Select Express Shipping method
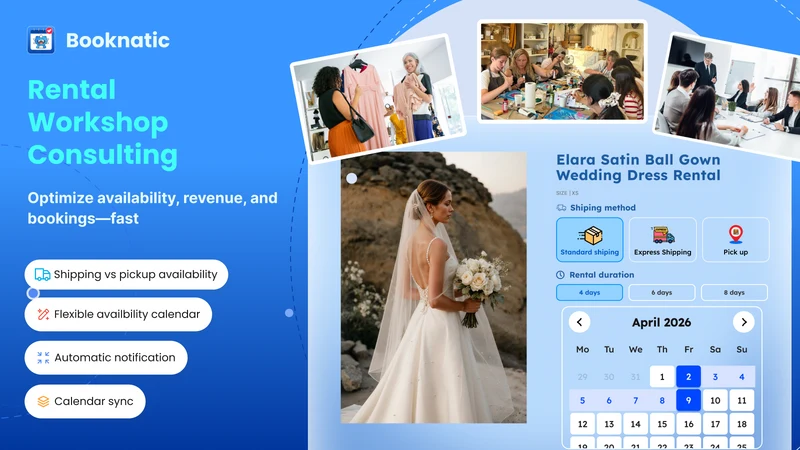 663,240
